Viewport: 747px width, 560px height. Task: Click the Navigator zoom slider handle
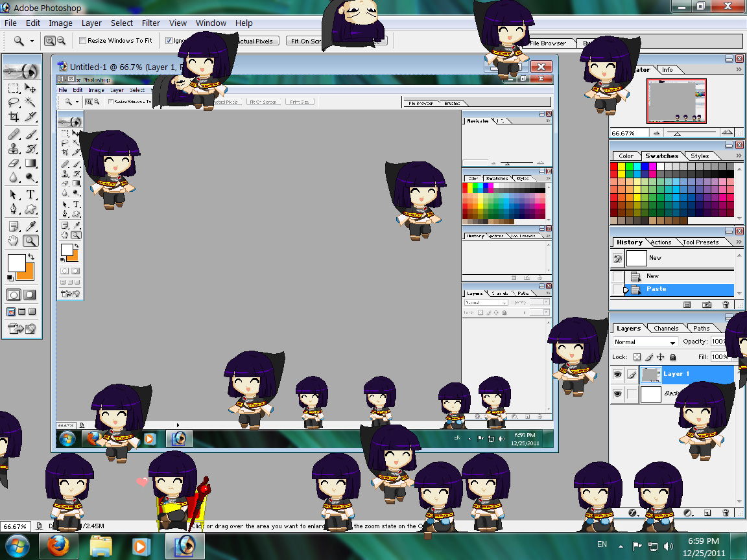pos(676,134)
